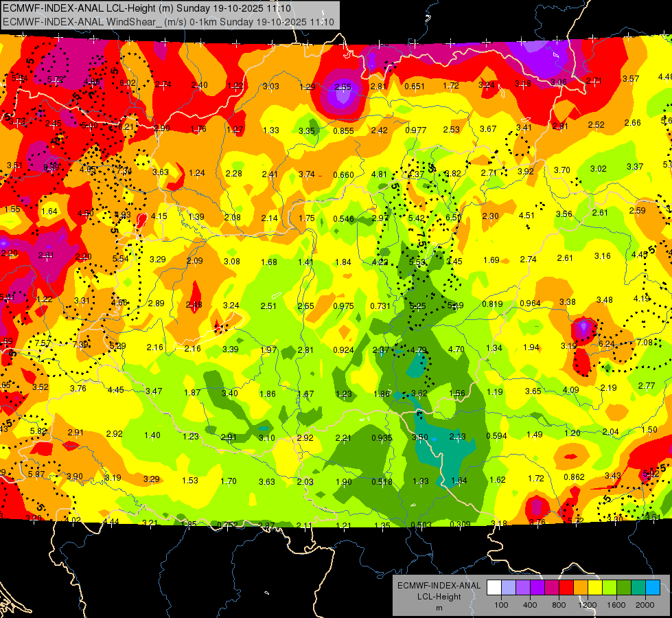Click the legend caption LCL-Height
Image resolution: width=672 pixels, height=618 pixels.
click(x=439, y=597)
